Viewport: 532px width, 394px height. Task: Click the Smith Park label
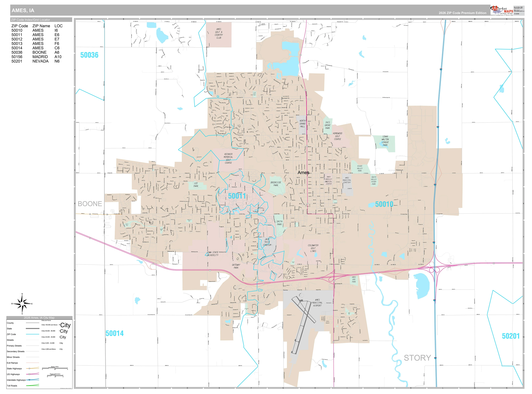[280, 223]
